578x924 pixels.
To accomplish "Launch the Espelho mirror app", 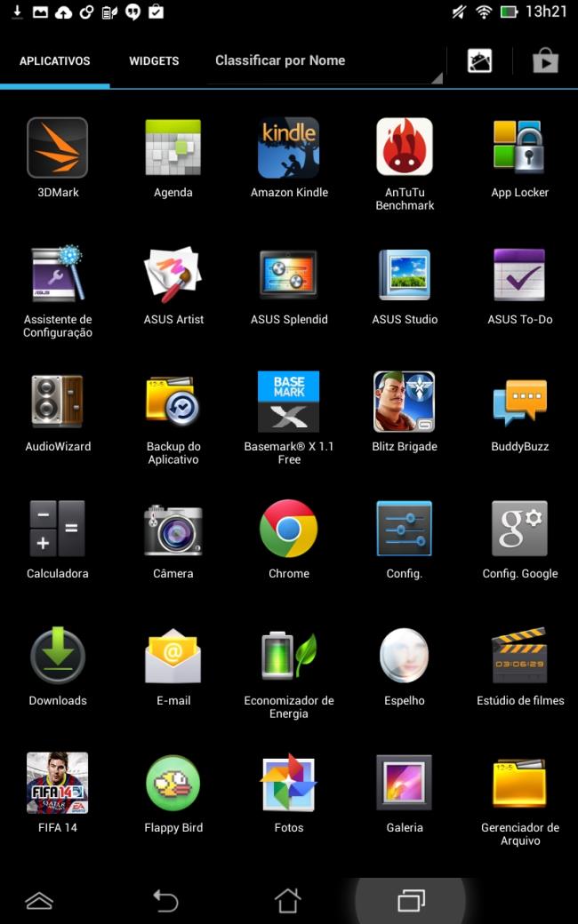I will (405, 656).
